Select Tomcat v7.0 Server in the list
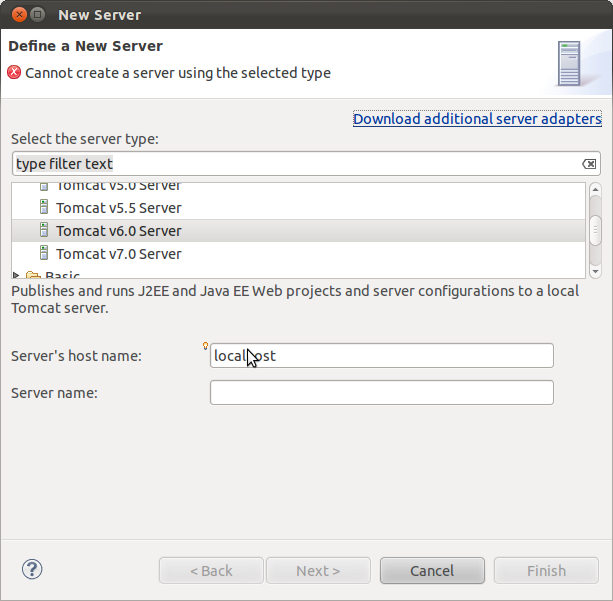The width and height of the screenshot is (613, 601). point(299,254)
